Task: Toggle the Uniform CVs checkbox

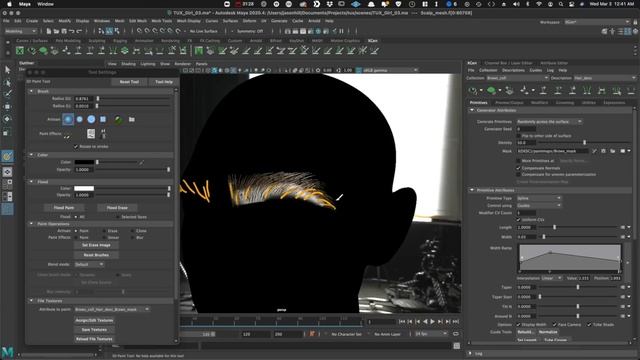Action: point(518,220)
